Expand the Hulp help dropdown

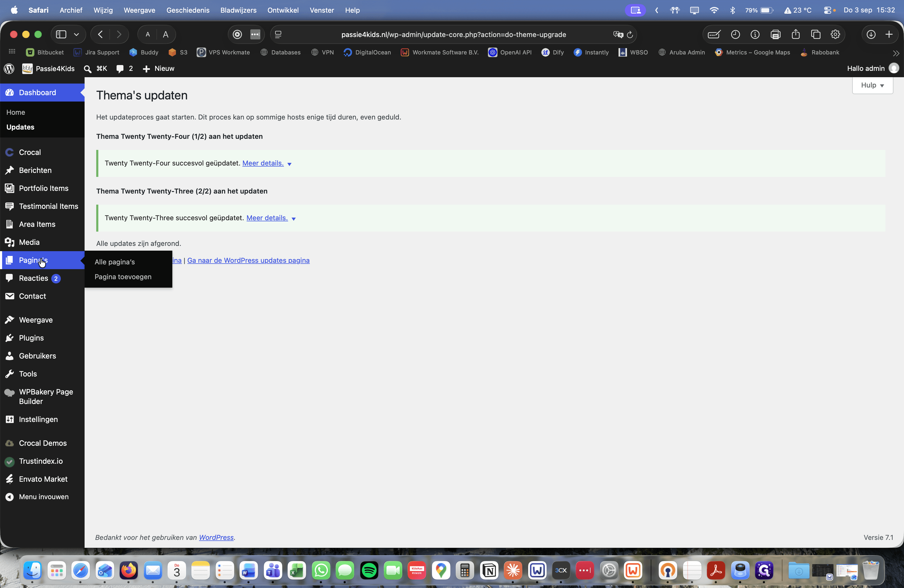coord(873,85)
